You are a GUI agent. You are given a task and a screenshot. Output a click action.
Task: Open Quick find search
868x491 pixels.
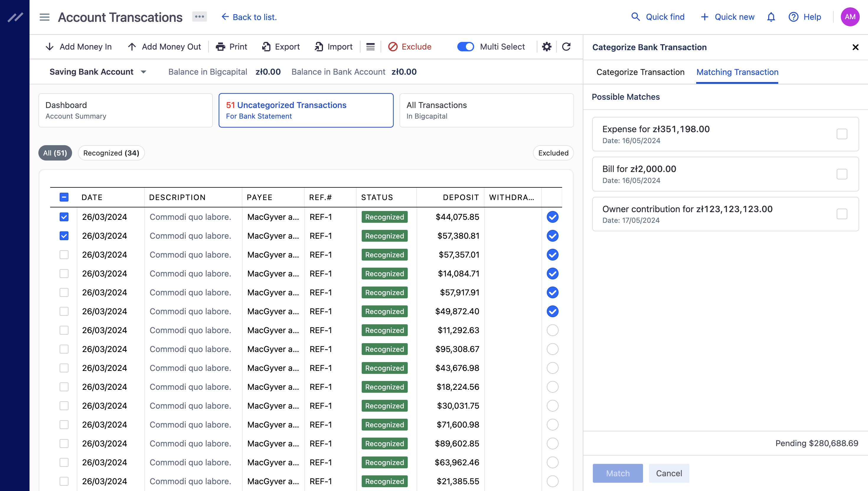[x=658, y=17]
